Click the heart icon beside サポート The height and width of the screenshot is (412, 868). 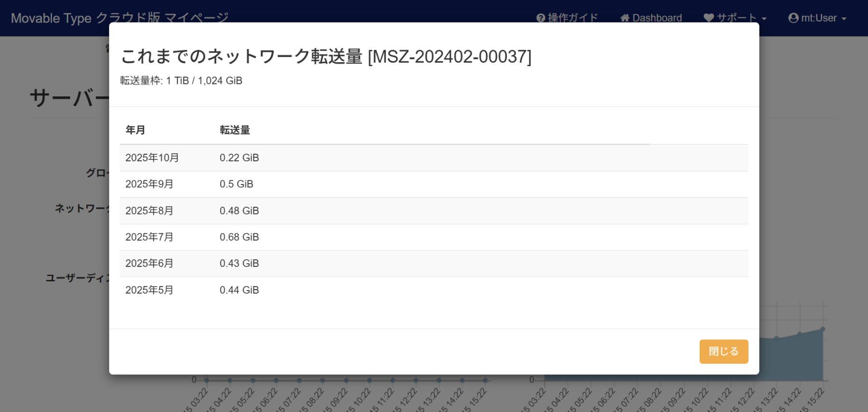click(x=708, y=18)
